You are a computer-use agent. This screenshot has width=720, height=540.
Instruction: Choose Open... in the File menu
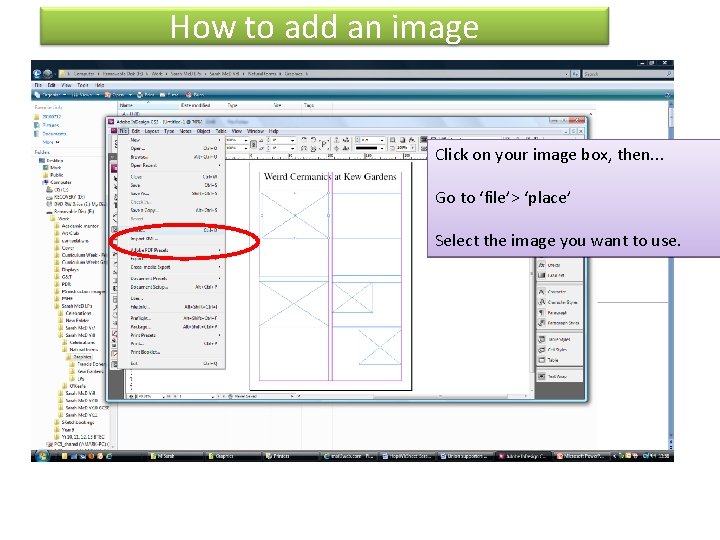click(174, 148)
